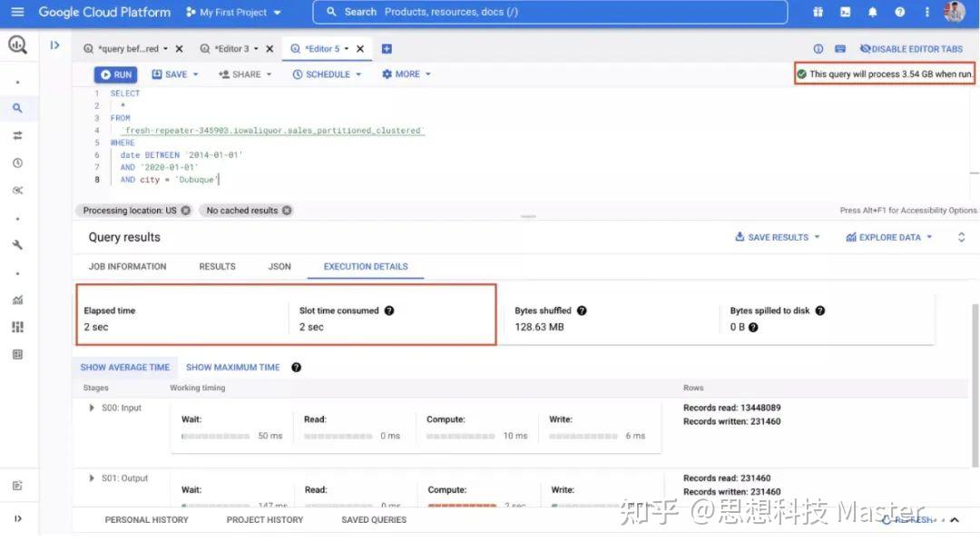Screen dimensions: 980x552
Task: Click help icon next to 0 B value
Action: pyautogui.click(x=753, y=328)
